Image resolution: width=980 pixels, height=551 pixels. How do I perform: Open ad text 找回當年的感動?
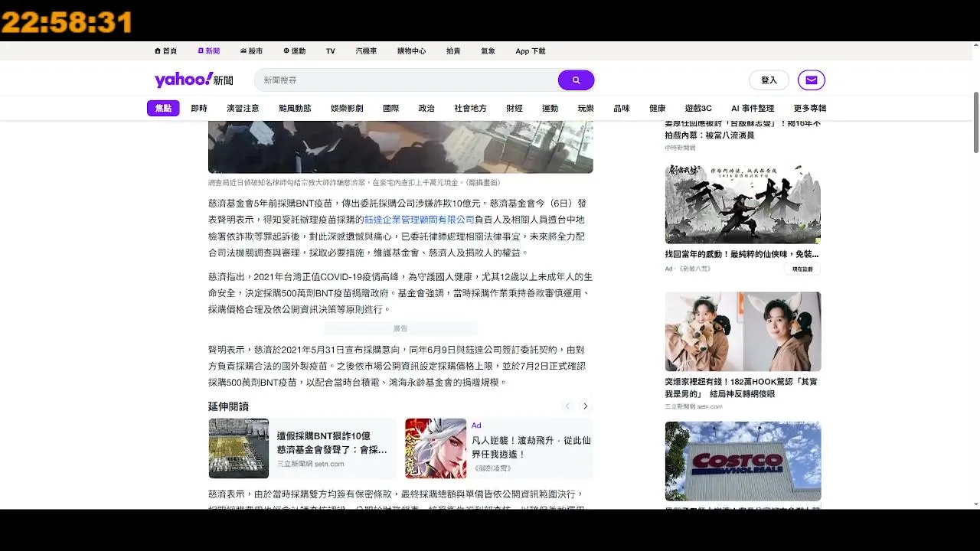click(x=742, y=254)
